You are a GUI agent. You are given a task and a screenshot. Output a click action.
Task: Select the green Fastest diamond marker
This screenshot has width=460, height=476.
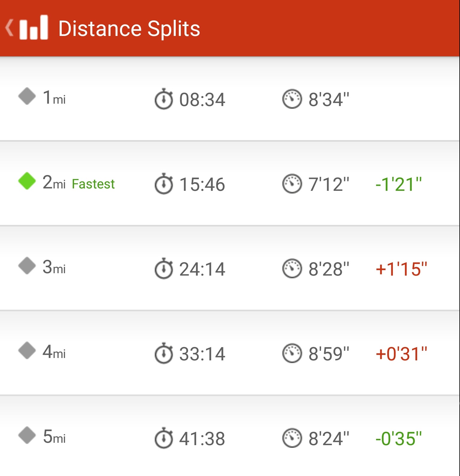click(x=27, y=181)
